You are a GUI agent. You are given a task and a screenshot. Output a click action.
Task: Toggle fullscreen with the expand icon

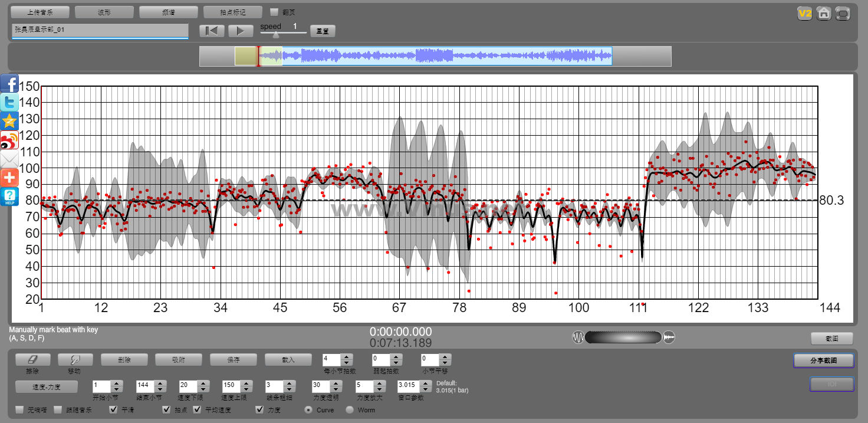point(843,14)
